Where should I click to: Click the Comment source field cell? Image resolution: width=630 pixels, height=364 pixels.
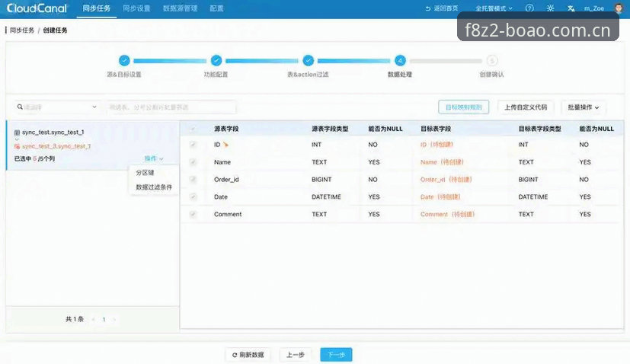(228, 214)
